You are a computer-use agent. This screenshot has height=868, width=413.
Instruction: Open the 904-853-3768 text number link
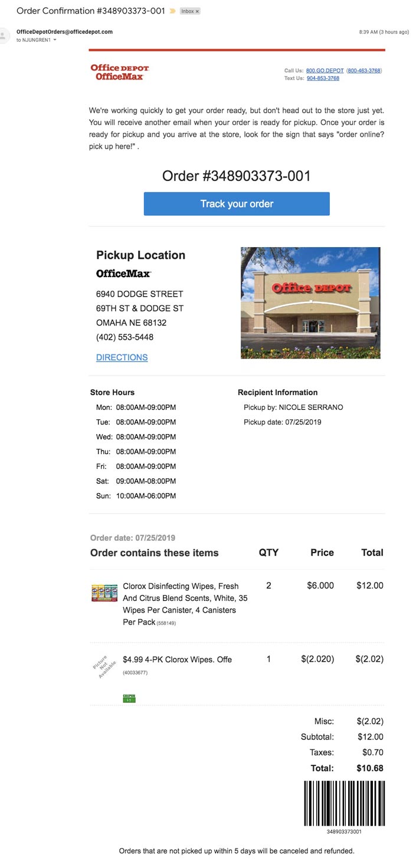(x=323, y=78)
